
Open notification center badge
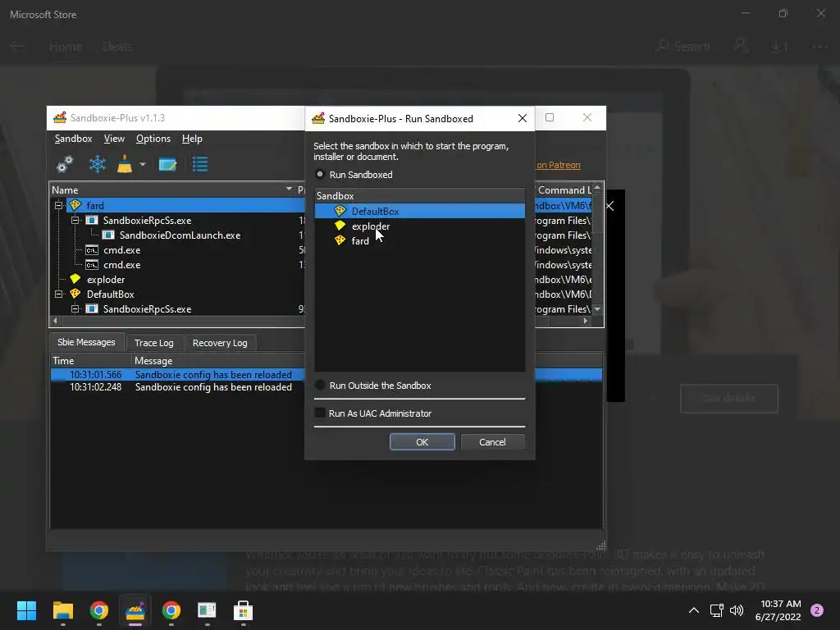pyautogui.click(x=816, y=610)
